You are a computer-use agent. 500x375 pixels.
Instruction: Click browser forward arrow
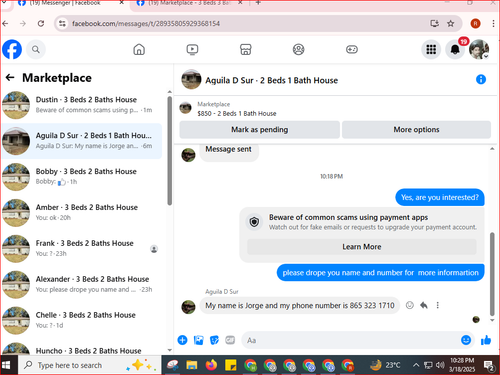(23, 23)
